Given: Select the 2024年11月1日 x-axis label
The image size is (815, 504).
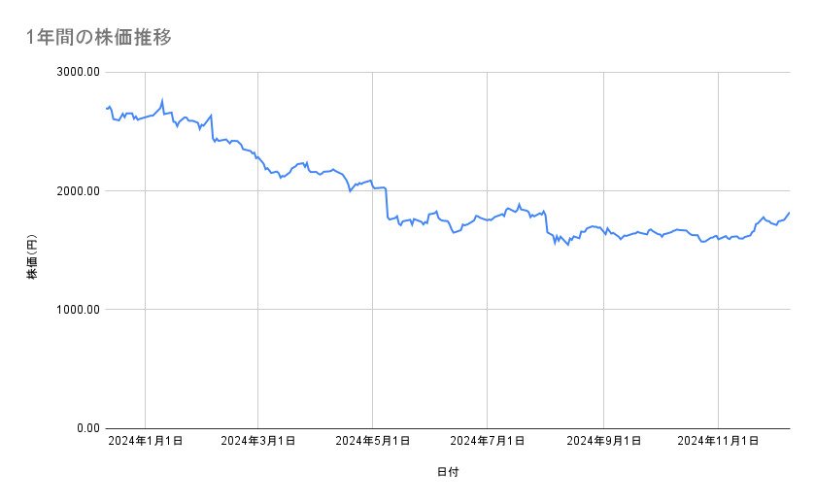Looking at the screenshot, I should click(x=718, y=441).
